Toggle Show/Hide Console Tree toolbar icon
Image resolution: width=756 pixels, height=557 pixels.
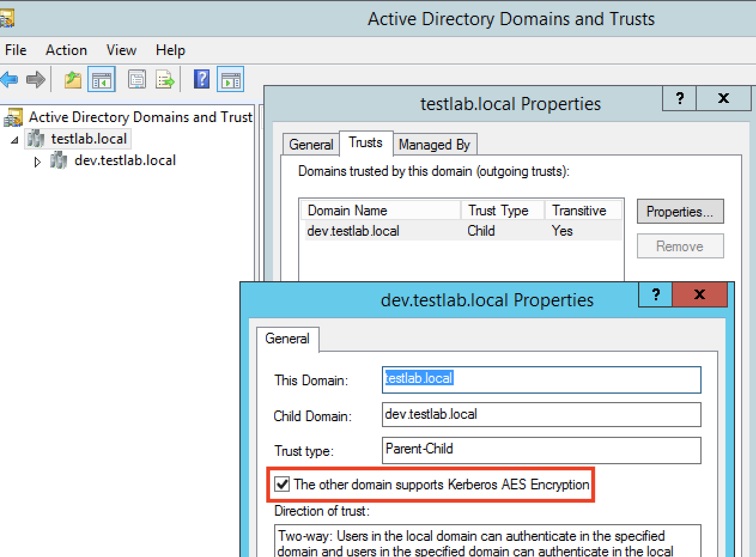pyautogui.click(x=101, y=80)
